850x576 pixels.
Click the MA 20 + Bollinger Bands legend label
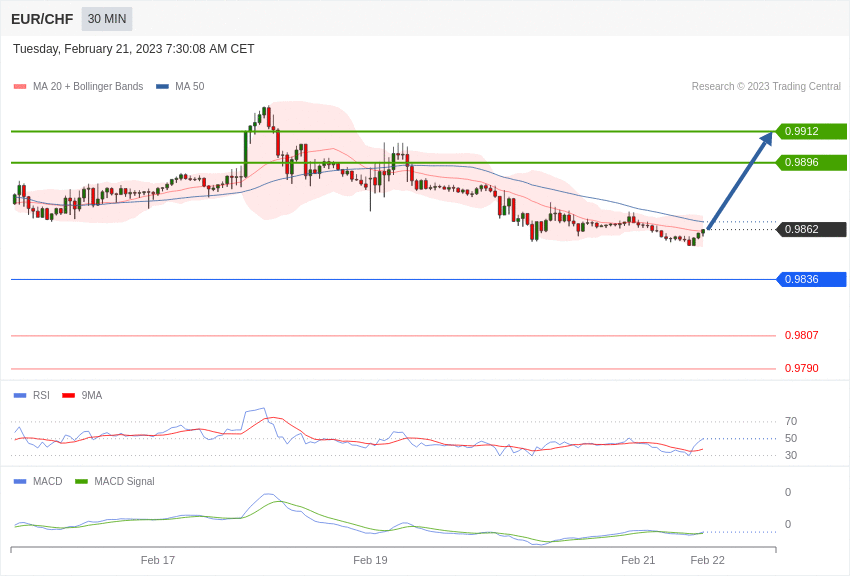[88, 87]
